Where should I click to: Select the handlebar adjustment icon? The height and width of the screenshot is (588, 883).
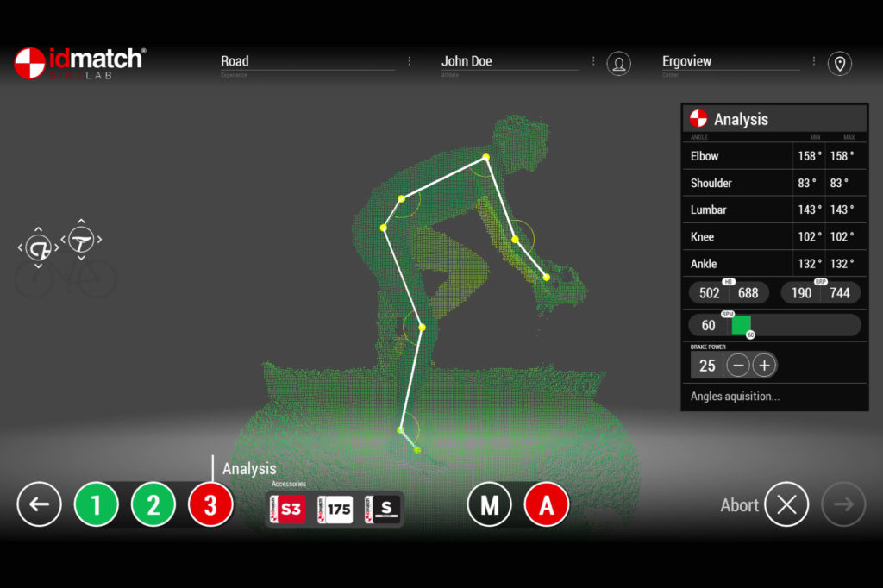38,247
